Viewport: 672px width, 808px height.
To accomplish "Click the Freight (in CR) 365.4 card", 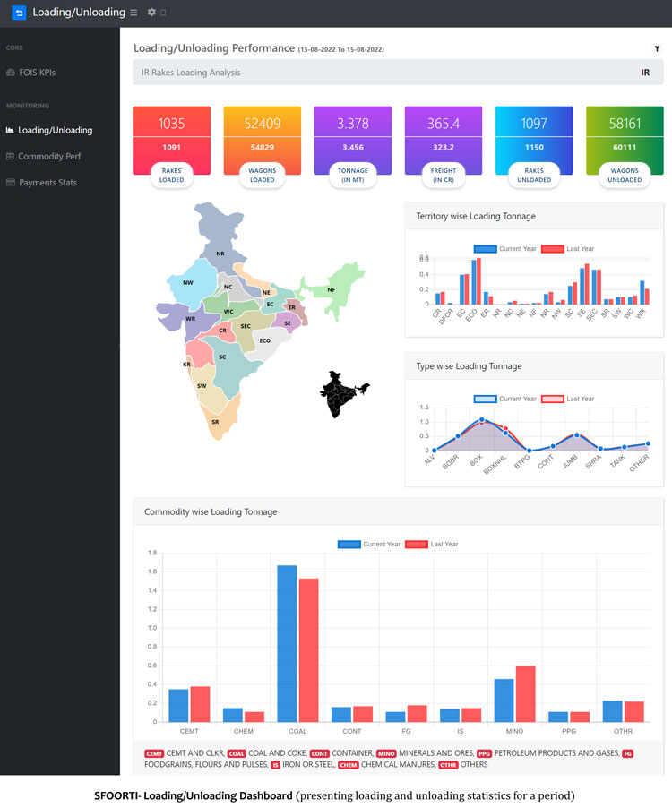I will click(444, 140).
